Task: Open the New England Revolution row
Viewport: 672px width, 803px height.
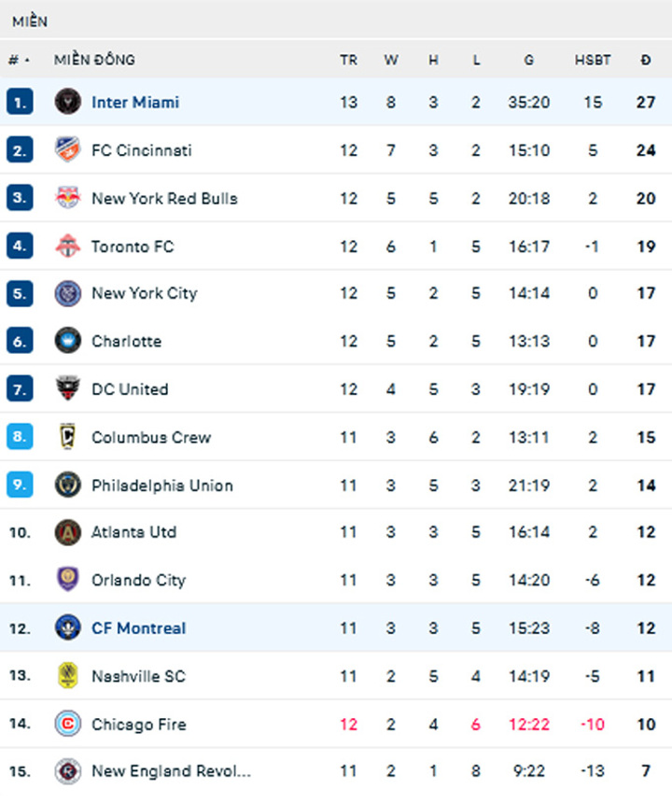Action: 336,770
